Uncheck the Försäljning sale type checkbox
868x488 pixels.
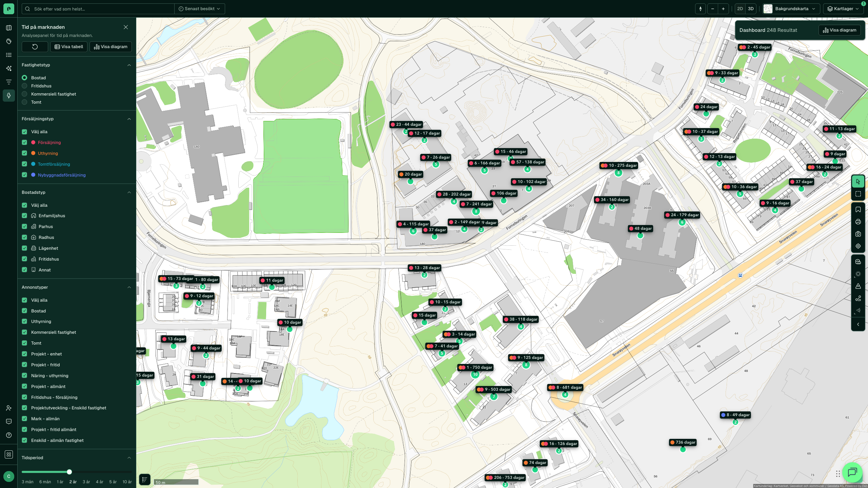click(x=24, y=142)
